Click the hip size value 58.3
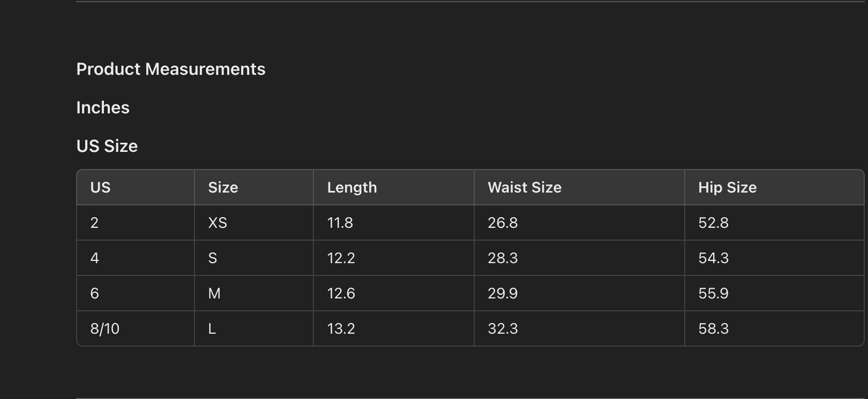 click(x=713, y=329)
